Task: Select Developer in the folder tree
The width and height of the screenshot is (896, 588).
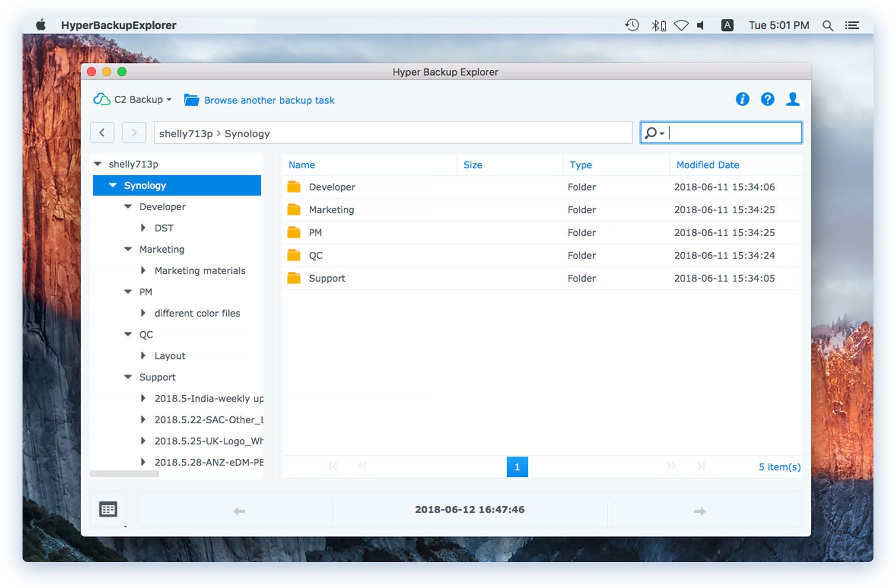Action: (x=162, y=207)
